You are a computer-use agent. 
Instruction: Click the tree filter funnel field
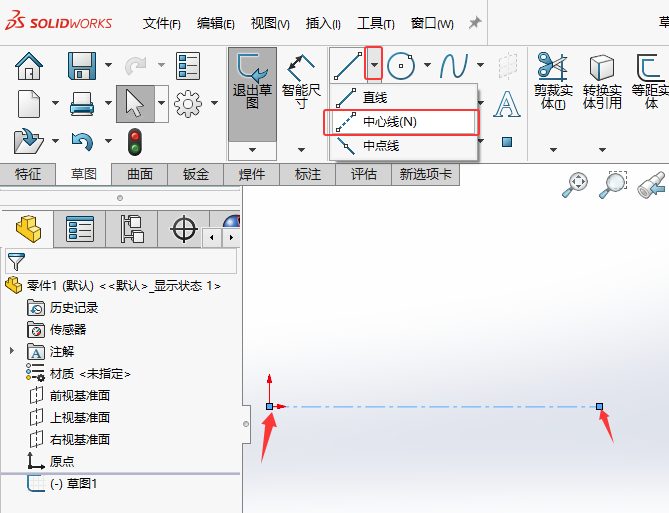click(x=121, y=261)
